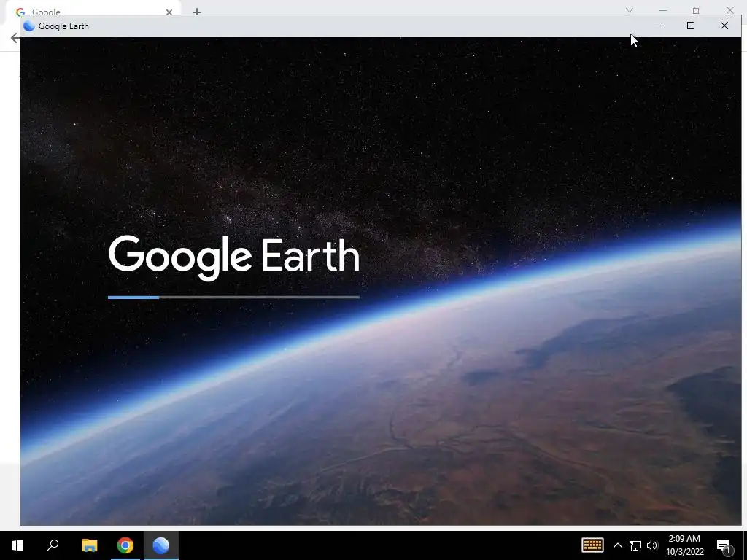747x560 pixels.
Task: Open File Explorer from the taskbar
Action: pos(89,545)
